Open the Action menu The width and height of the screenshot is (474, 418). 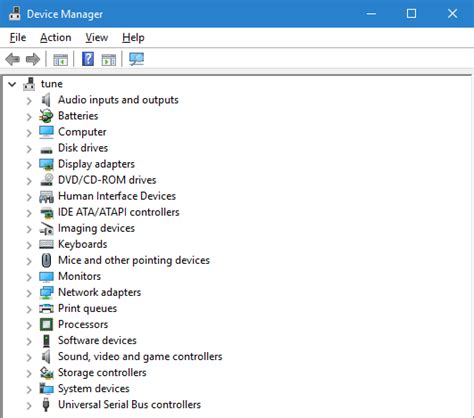pos(56,38)
